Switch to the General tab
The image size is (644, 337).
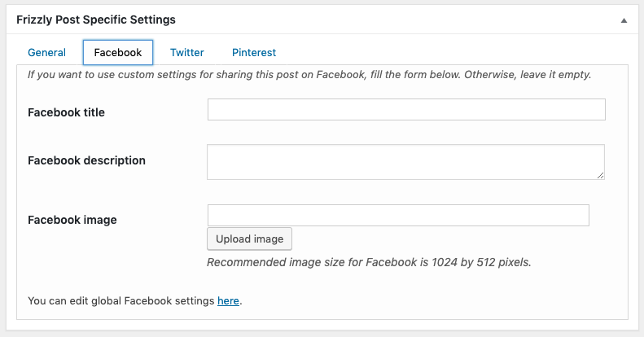tap(47, 53)
